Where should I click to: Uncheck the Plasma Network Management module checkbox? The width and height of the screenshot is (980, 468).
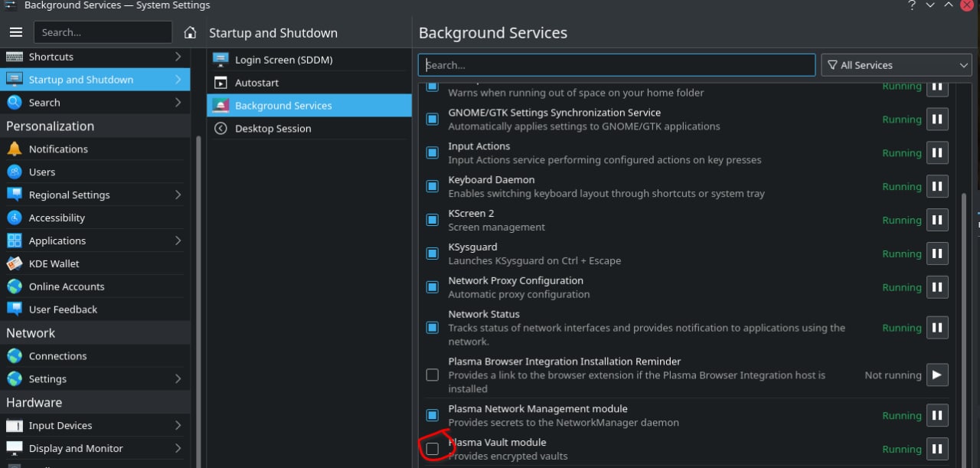(433, 416)
